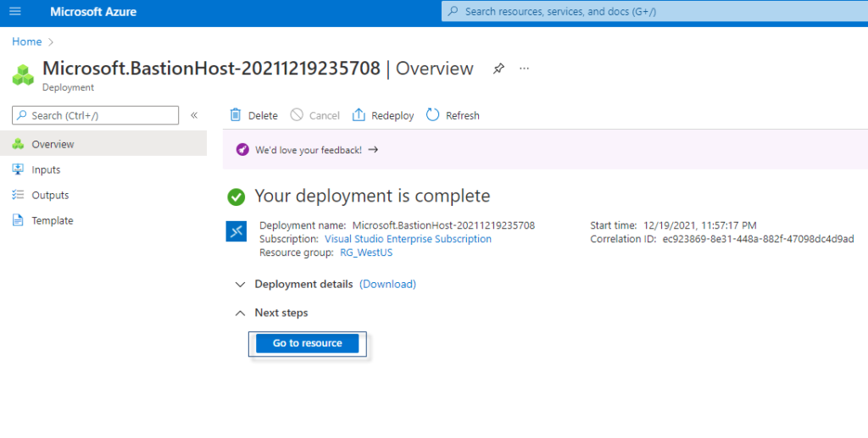Open Visual Studio Enterprise Subscription link
Viewport: 868px width, 438px height.
(408, 239)
